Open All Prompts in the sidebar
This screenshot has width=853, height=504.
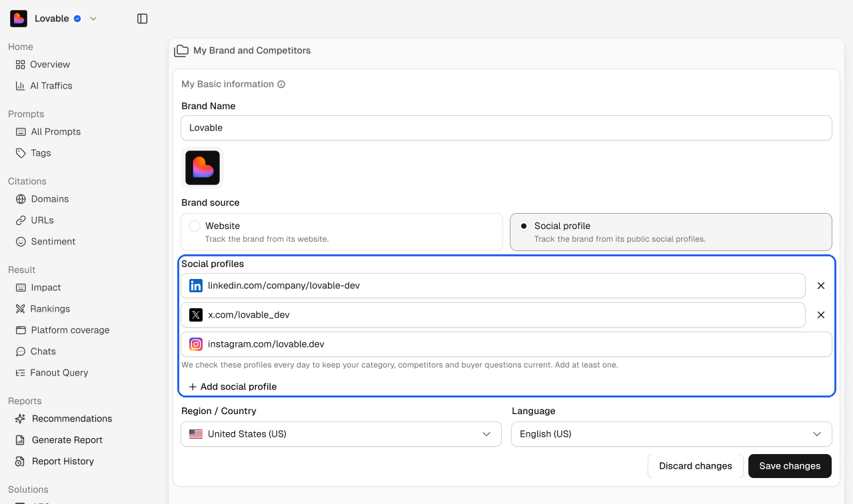click(48, 132)
